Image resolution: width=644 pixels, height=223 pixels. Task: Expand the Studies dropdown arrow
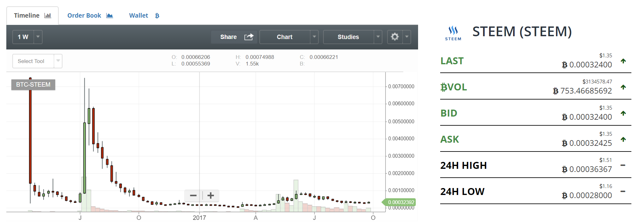(378, 37)
